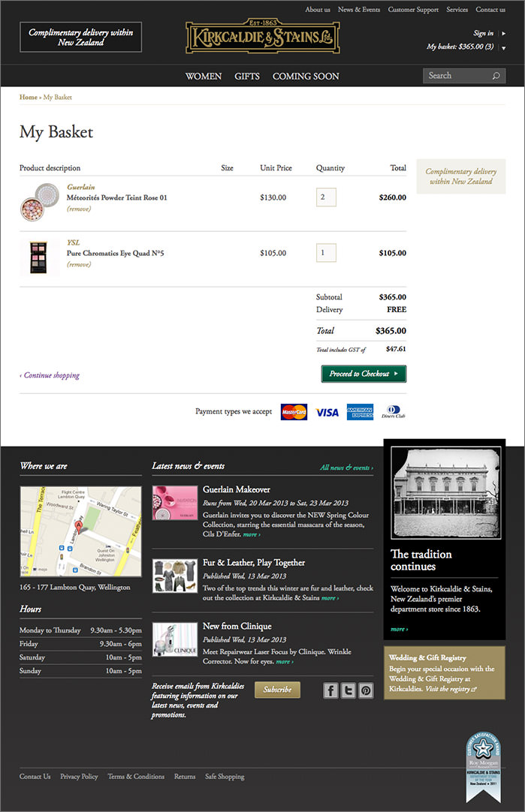Open News & Events in top bar
Viewport: 525px width, 812px height.
pos(359,9)
